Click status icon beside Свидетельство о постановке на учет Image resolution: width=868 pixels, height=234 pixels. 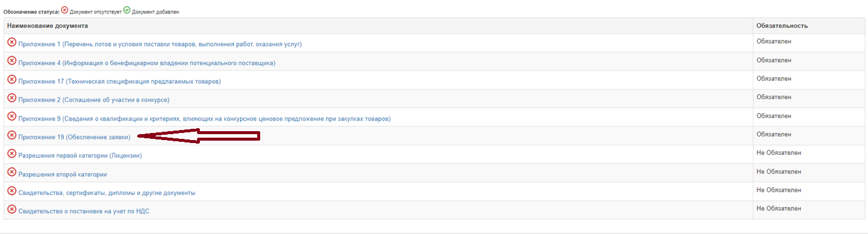pos(12,209)
